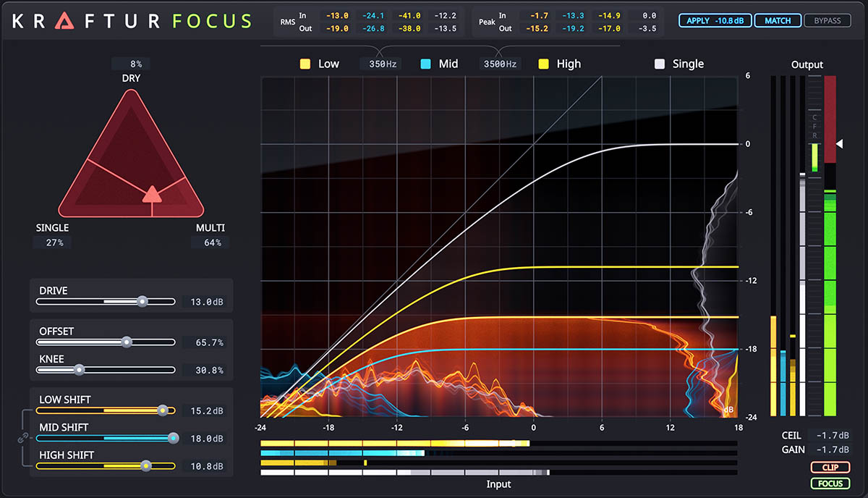Click the RMS In -12.2 reading
The width and height of the screenshot is (868, 498).
click(x=446, y=15)
